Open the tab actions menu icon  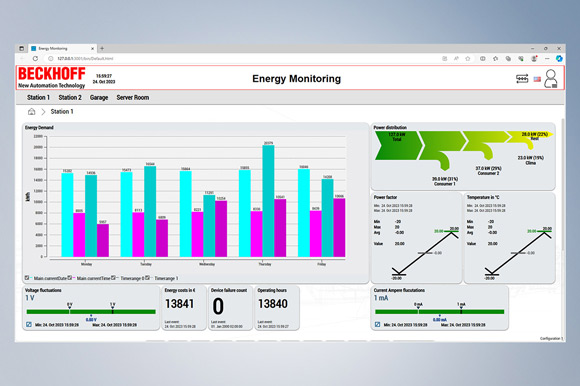21,48
